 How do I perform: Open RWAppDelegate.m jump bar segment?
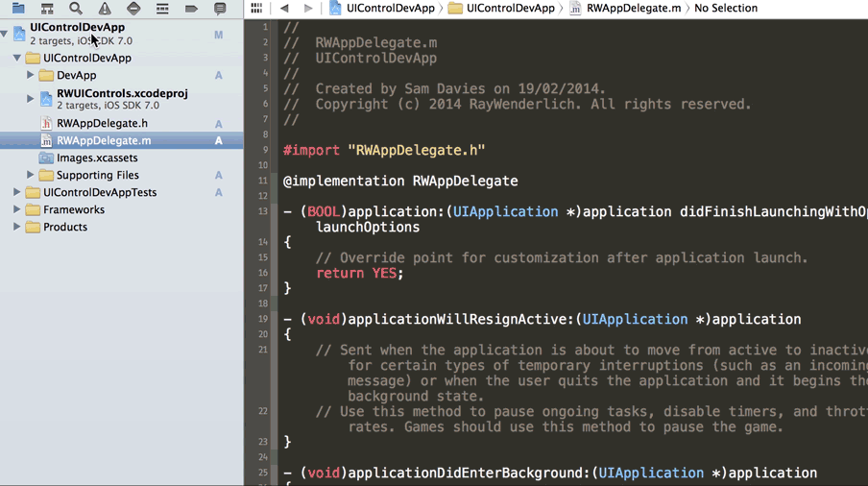click(x=634, y=8)
